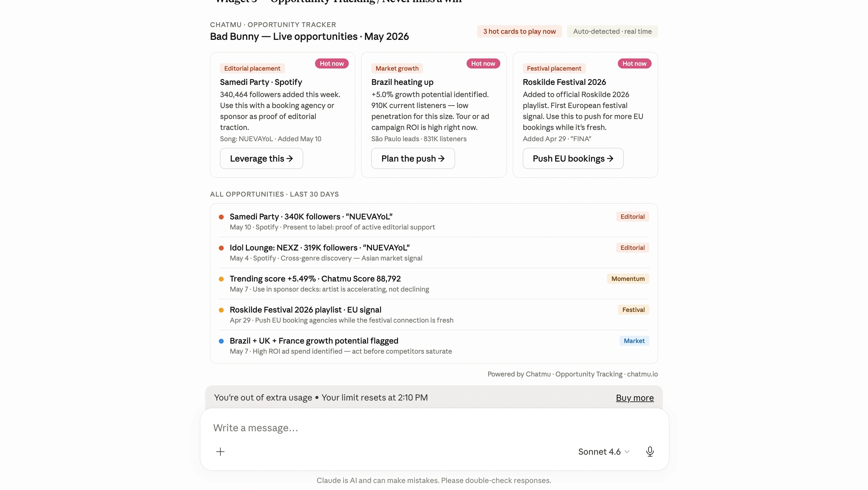Select the Festival placement tag

[x=554, y=68]
